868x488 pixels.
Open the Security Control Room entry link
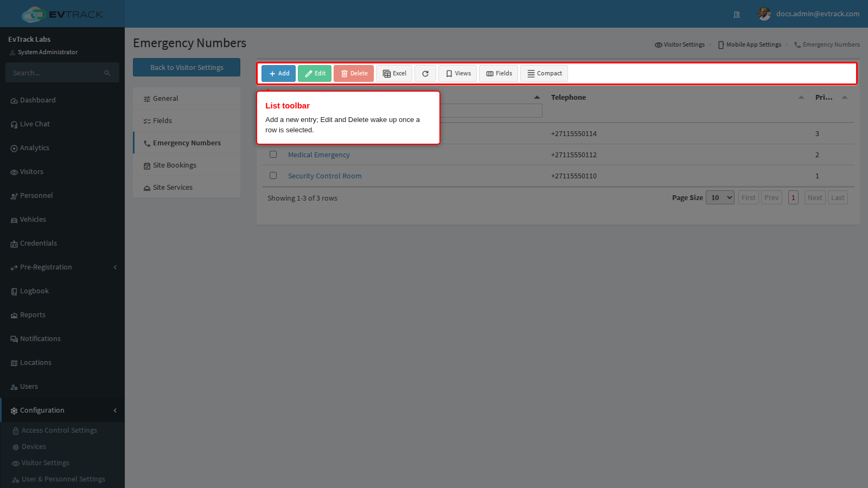325,176
